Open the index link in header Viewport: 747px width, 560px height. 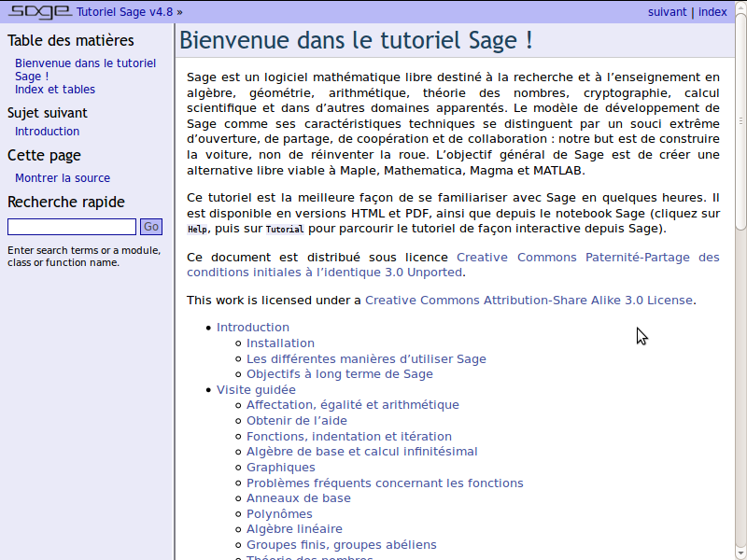click(712, 12)
